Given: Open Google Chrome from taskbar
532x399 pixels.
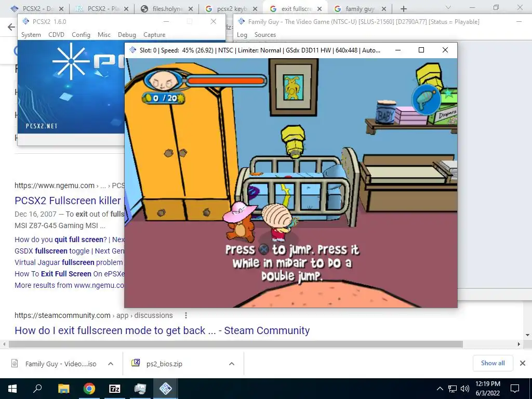Looking at the screenshot, I should point(89,389).
